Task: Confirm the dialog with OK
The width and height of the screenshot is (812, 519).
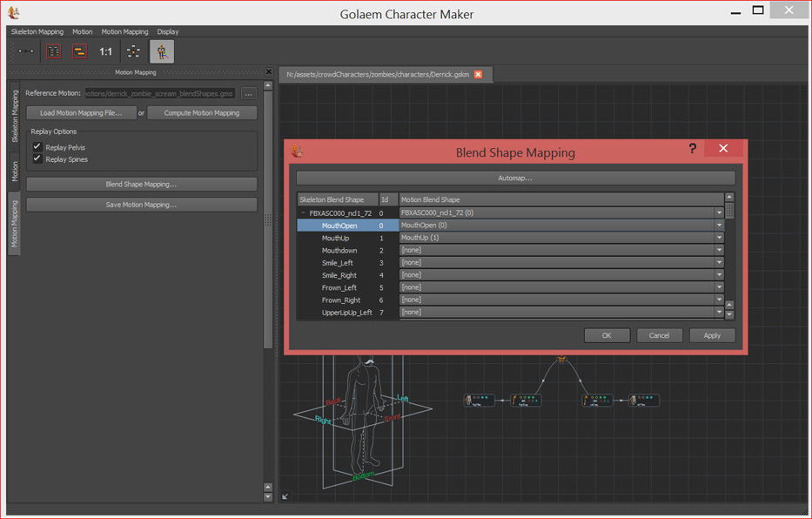Action: pyautogui.click(x=607, y=335)
